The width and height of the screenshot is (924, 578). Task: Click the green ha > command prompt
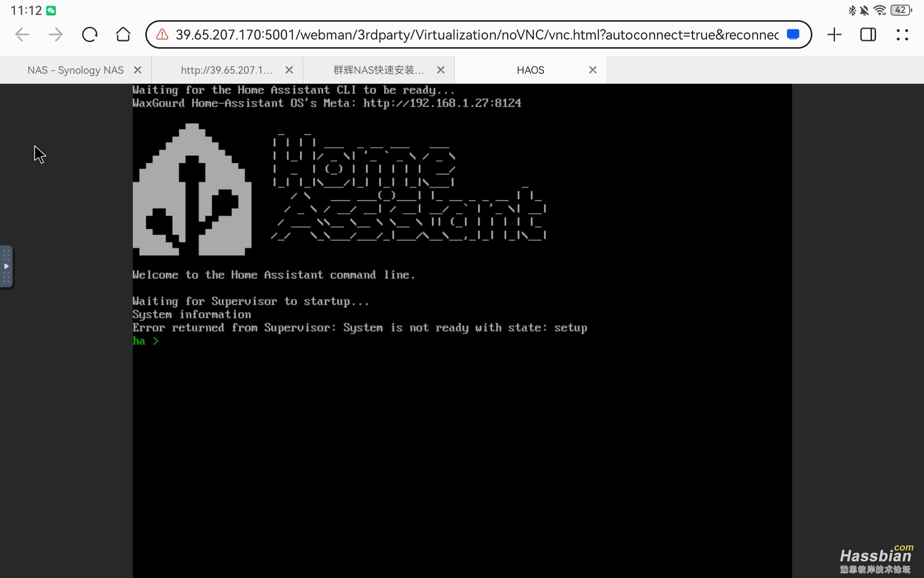[146, 341]
